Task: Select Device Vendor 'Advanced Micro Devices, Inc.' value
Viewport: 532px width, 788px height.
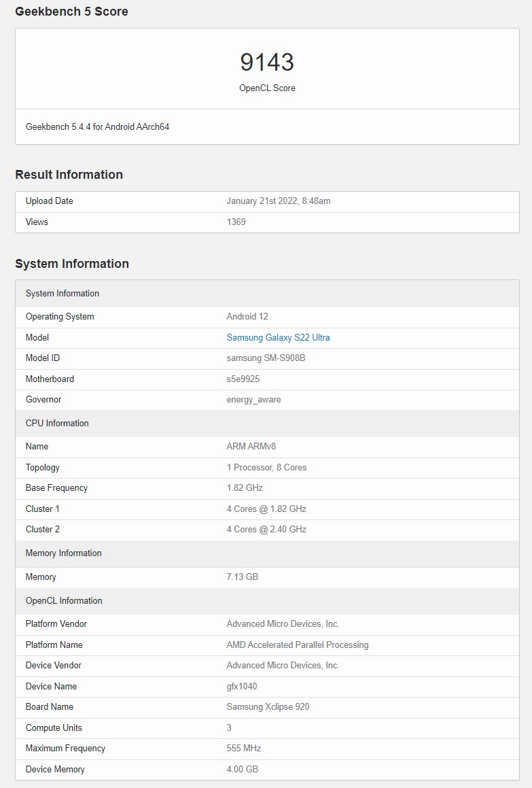Action: pos(283,666)
